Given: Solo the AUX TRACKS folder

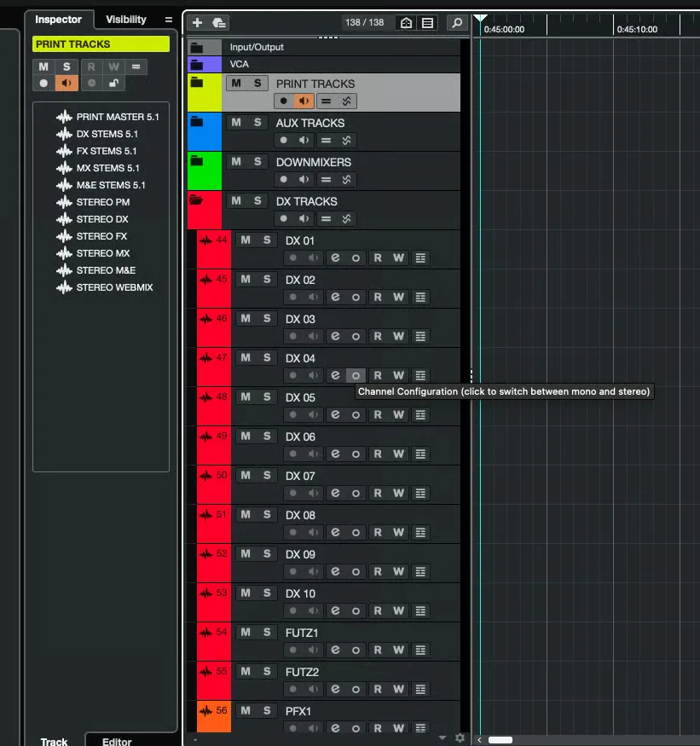Looking at the screenshot, I should (257, 123).
